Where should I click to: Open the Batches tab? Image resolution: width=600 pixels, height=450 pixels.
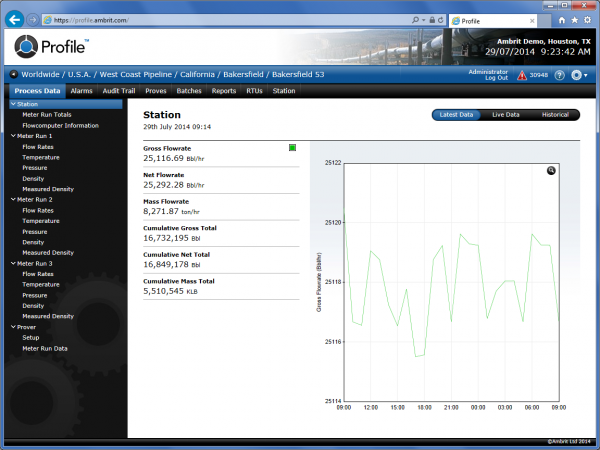(189, 91)
